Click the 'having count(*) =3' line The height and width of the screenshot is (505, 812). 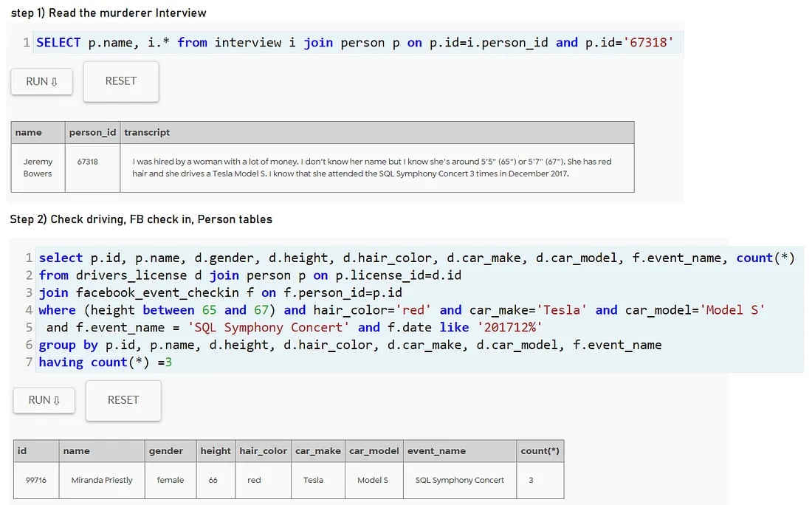106,362
